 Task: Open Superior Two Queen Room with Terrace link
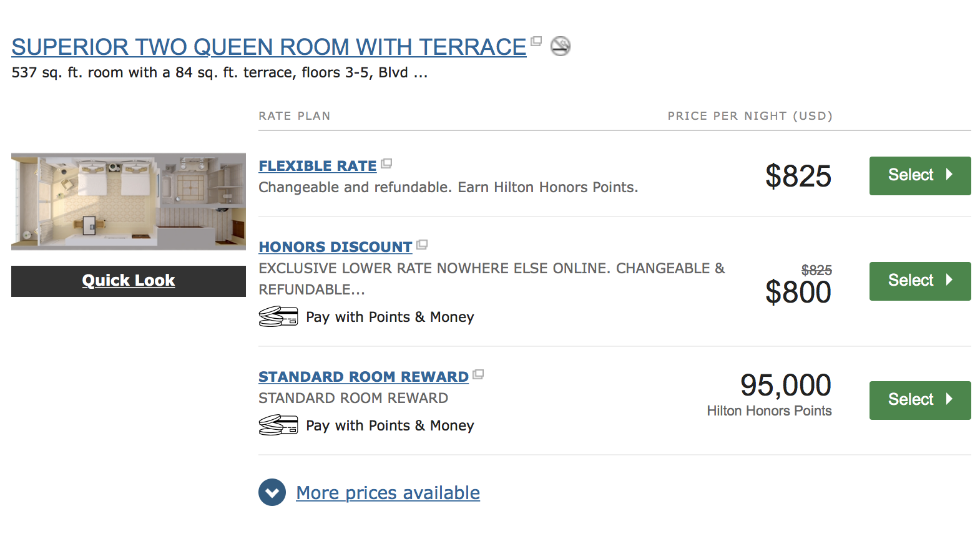[269, 47]
